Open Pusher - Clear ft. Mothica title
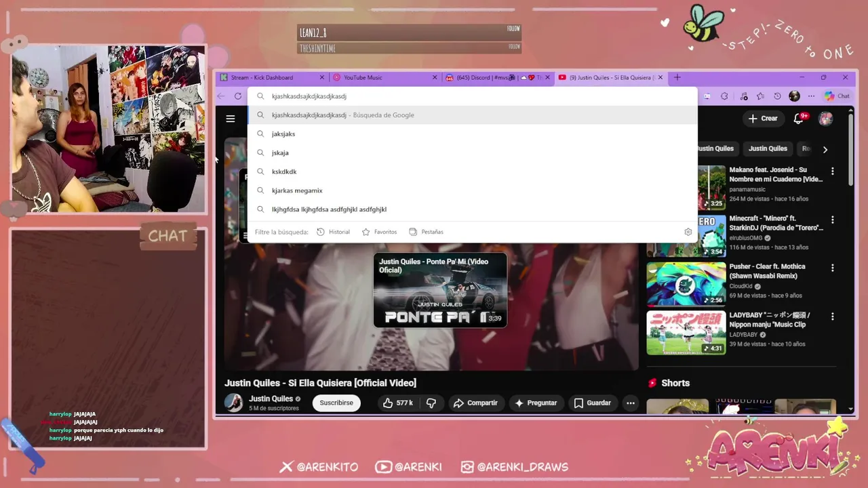The width and height of the screenshot is (868, 488). (x=767, y=271)
